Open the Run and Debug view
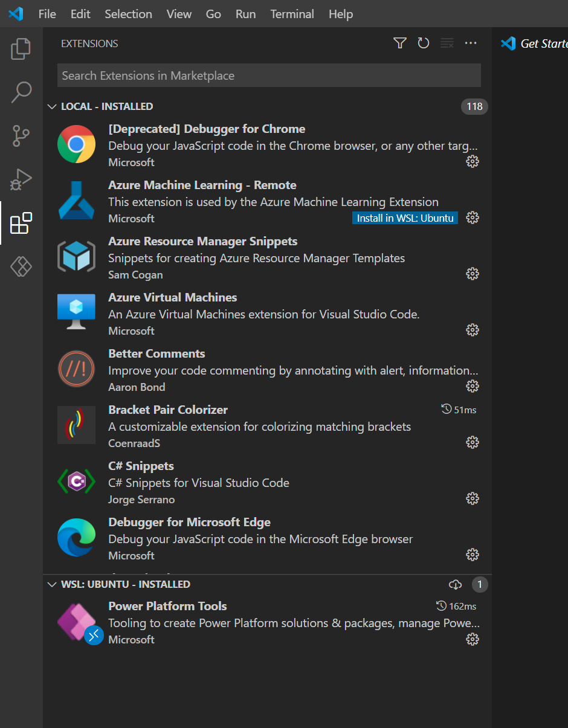The image size is (568, 728). (21, 179)
